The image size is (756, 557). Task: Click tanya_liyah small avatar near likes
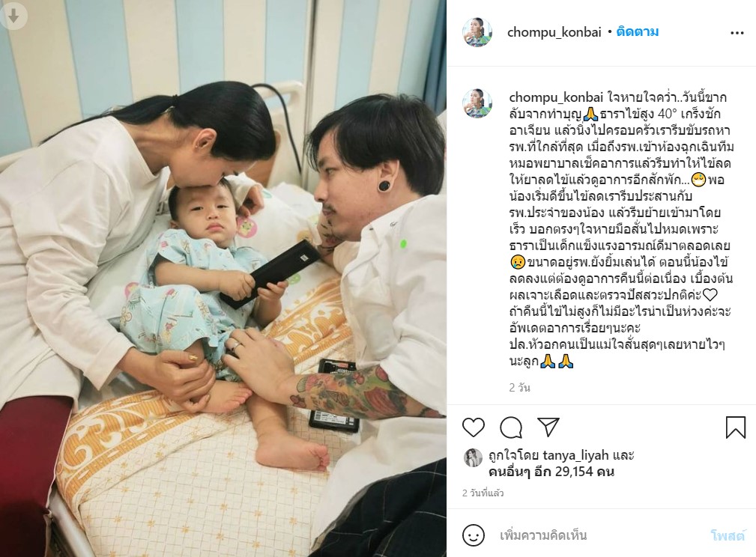click(473, 458)
